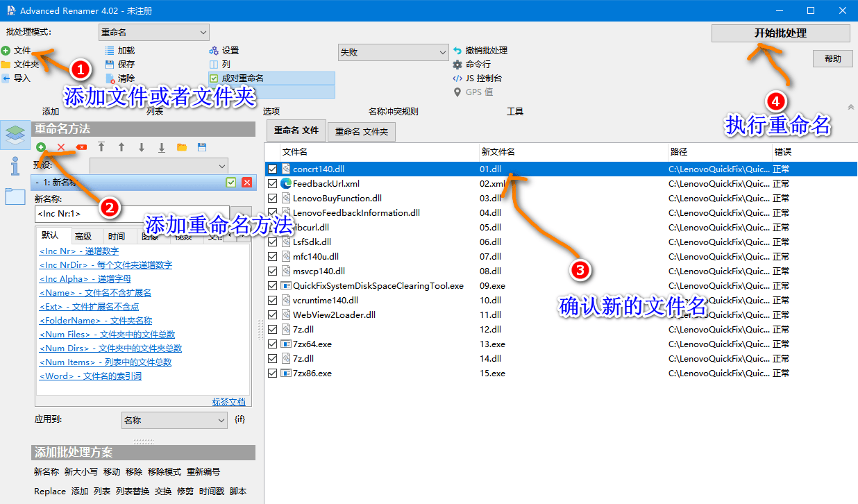Open the folder browser sidebar icon
The height and width of the screenshot is (504, 858).
[15, 196]
